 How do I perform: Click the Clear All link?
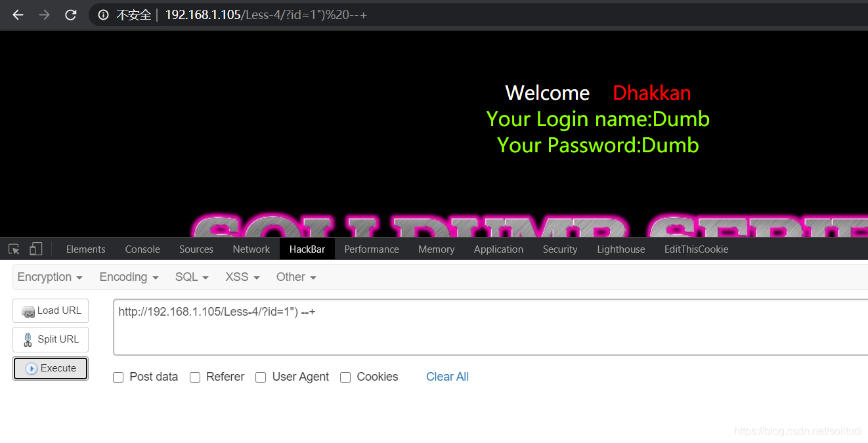447,377
